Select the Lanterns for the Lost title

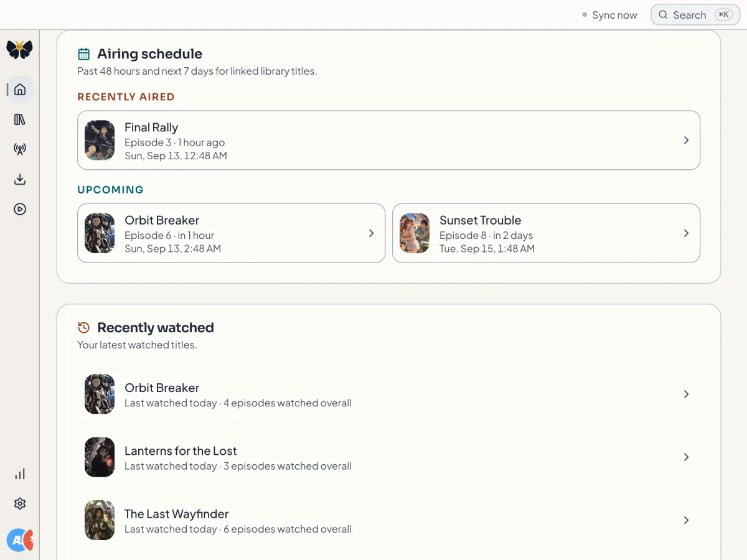pos(181,451)
